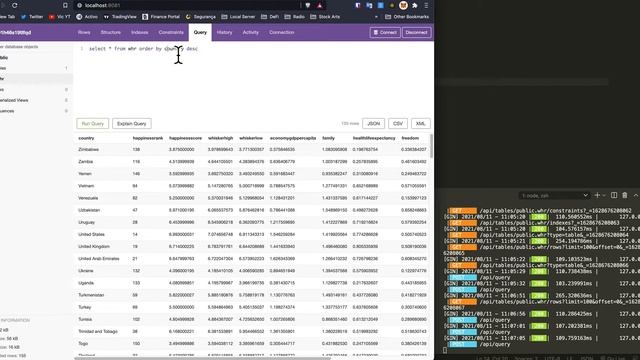Screen dimensions: 640x360
Task: Open the Brave Rewards triangle icon
Action: [320, 5]
